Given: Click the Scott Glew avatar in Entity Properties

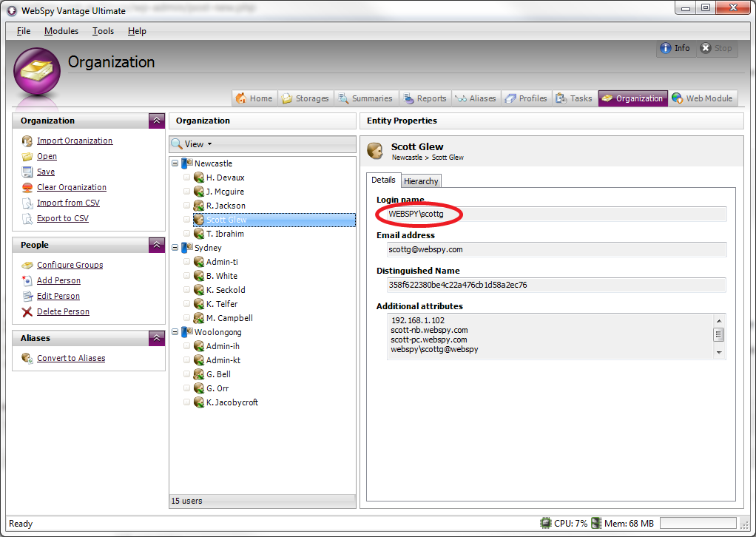Looking at the screenshot, I should (375, 150).
